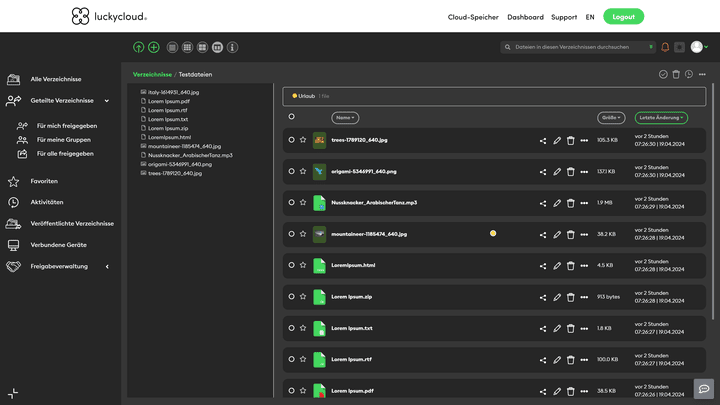Switch to column view icon
Image resolution: width=720 pixels, height=405 pixels.
point(218,47)
